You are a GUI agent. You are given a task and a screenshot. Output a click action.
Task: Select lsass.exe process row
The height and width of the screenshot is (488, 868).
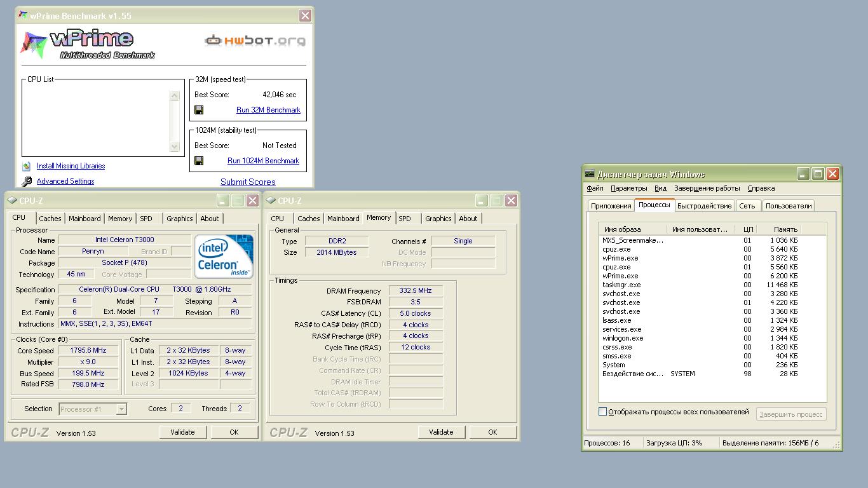(x=700, y=320)
